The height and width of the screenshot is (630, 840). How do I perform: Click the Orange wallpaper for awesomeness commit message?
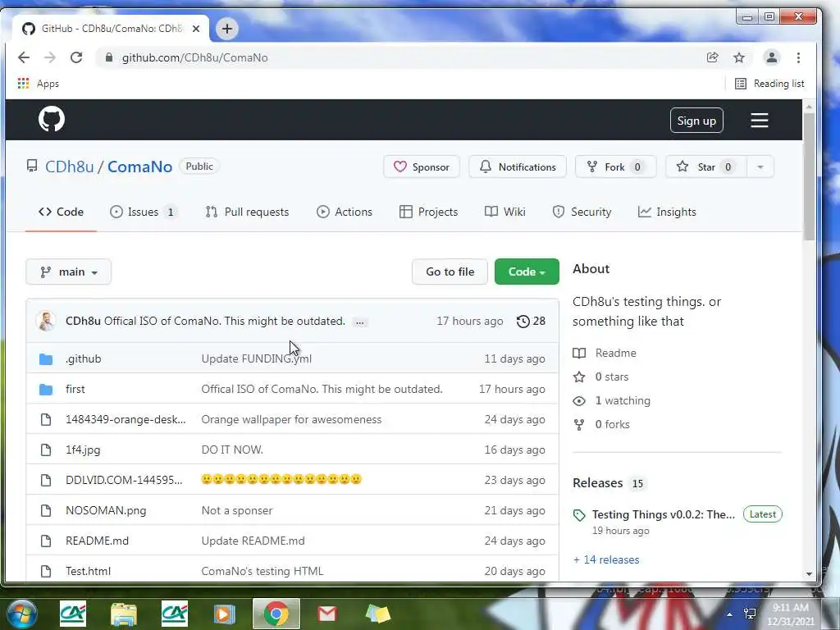[291, 419]
